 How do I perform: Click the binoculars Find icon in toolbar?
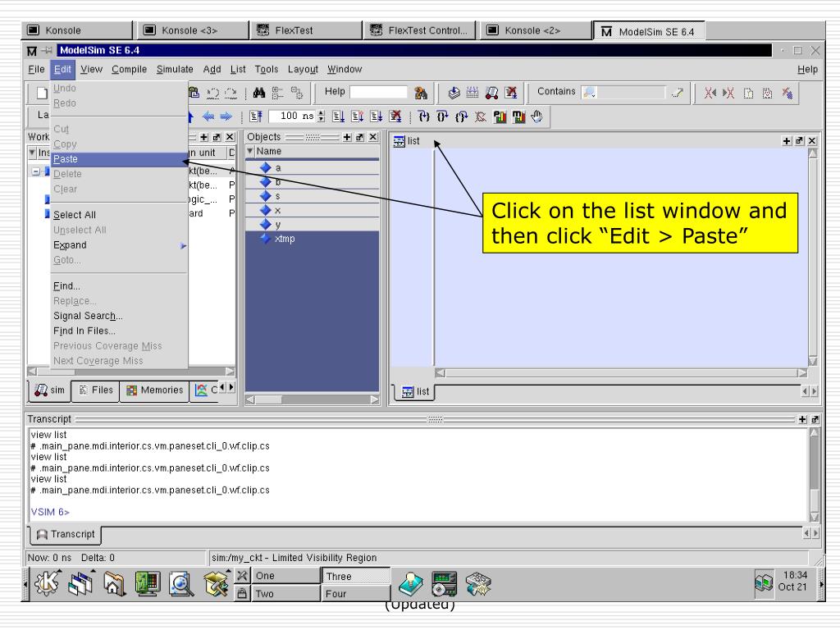pos(259,93)
